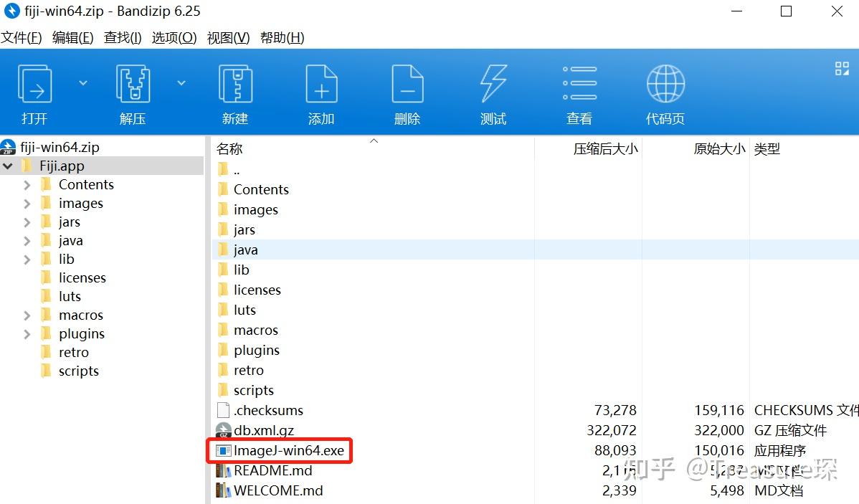The image size is (859, 504).
Task: Click the 解压 (Extract) toolbar icon
Action: [x=133, y=86]
